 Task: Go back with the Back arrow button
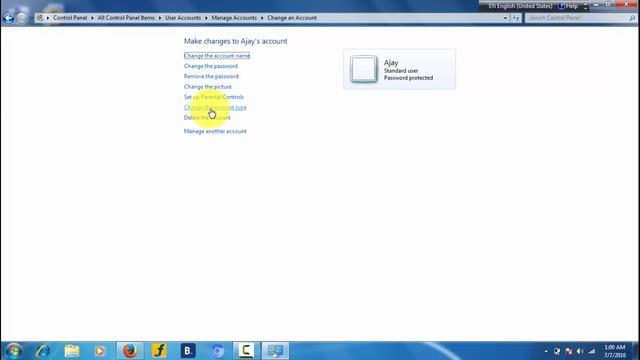[8, 18]
